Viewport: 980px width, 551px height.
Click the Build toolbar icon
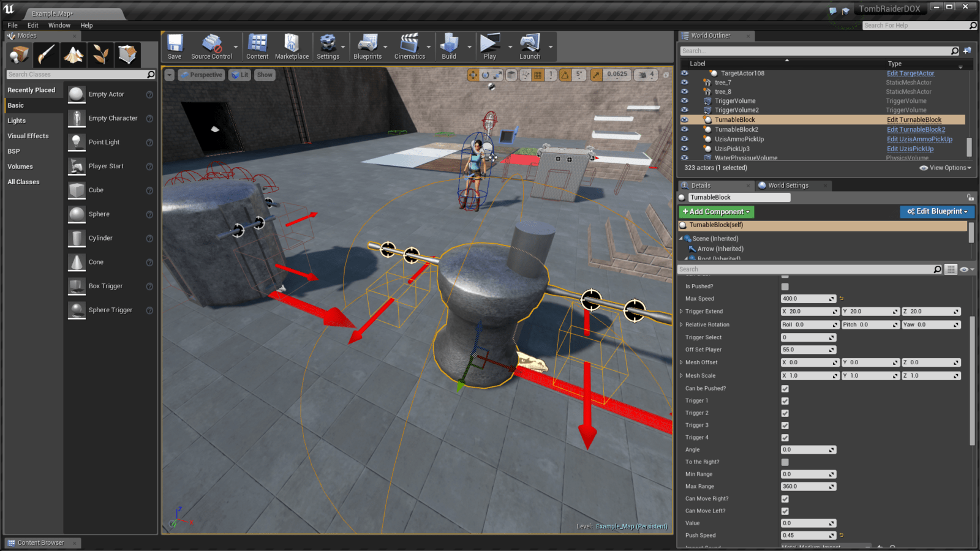tap(449, 47)
